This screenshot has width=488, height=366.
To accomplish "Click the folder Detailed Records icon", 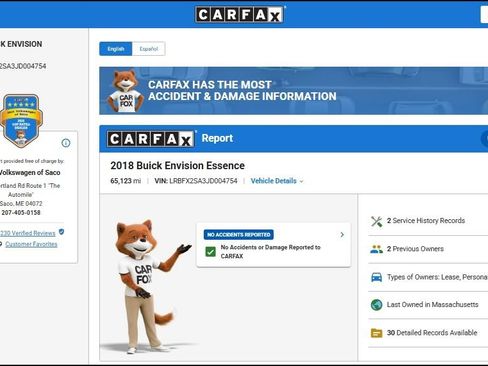I will [x=377, y=333].
